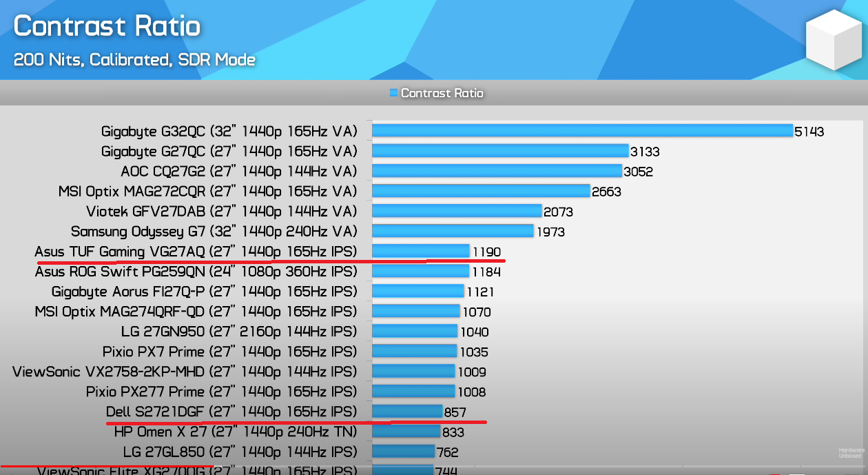This screenshot has width=868, height=475.
Task: Select the Gigabyte G27QC monitor label
Action: coord(229,151)
